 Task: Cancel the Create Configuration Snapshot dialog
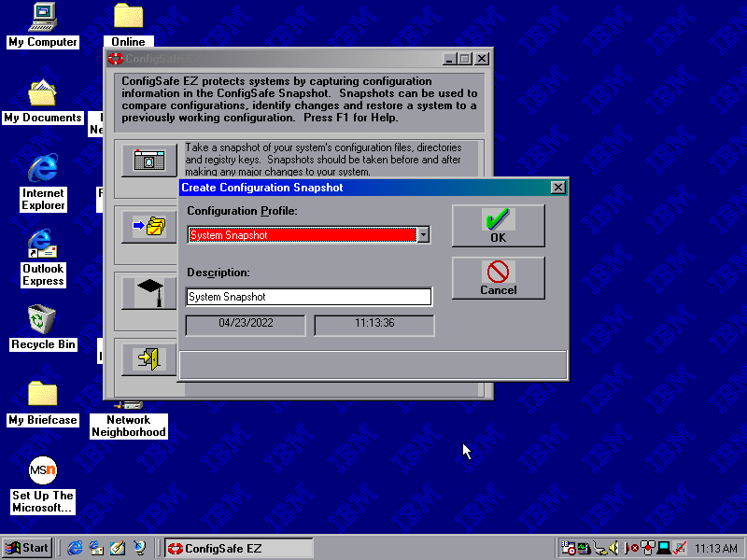tap(498, 278)
